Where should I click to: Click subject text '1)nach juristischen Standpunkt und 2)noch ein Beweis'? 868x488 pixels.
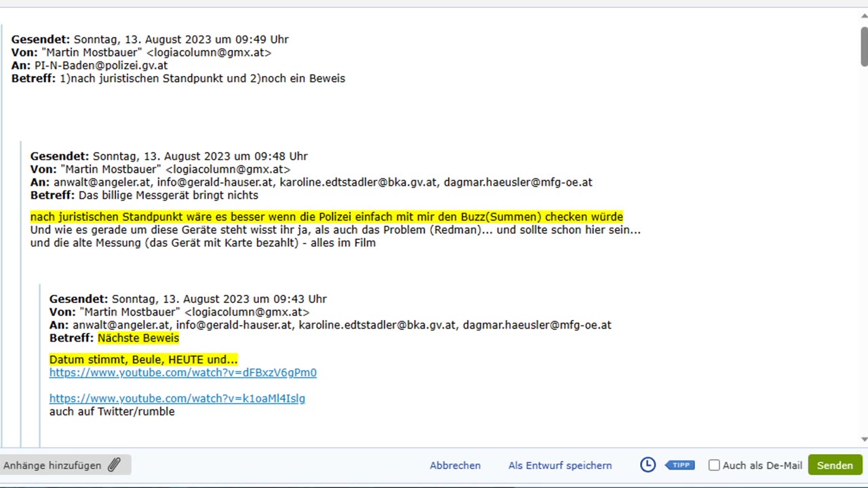[x=202, y=79]
